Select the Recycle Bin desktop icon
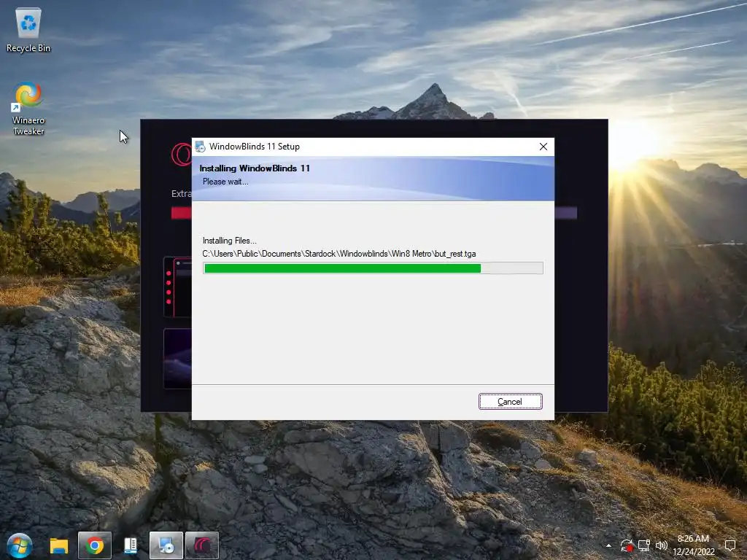The image size is (747, 560). pos(28,29)
